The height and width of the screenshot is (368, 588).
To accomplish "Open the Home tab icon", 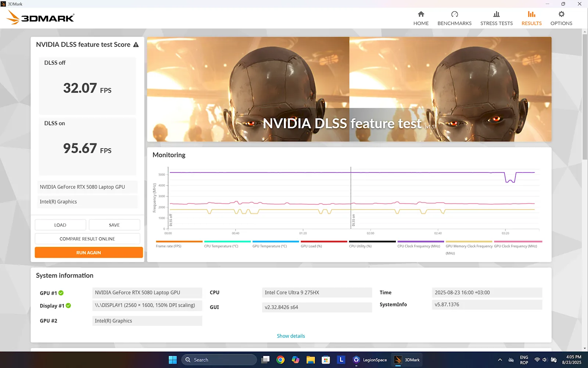I will 421,14.
